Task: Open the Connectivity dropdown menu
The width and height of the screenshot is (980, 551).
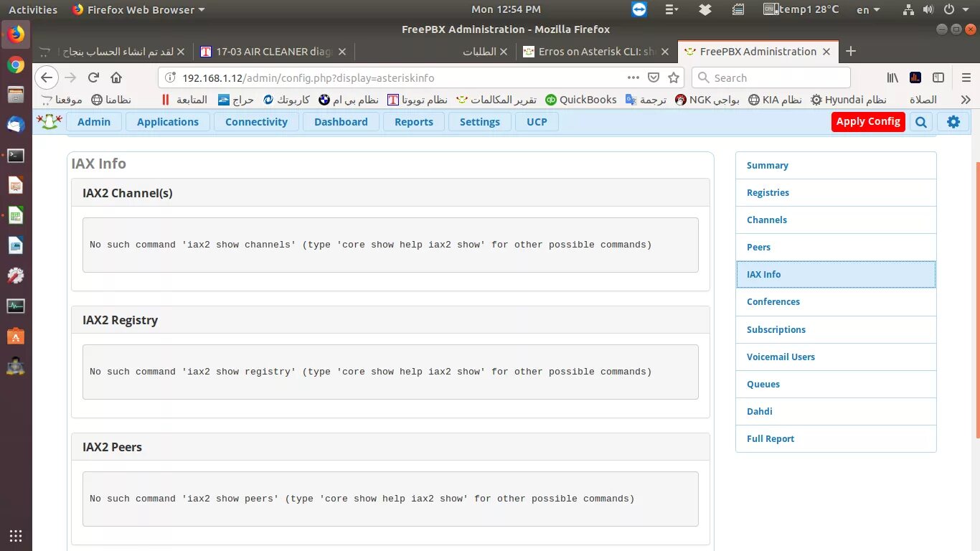Action: pyautogui.click(x=256, y=122)
